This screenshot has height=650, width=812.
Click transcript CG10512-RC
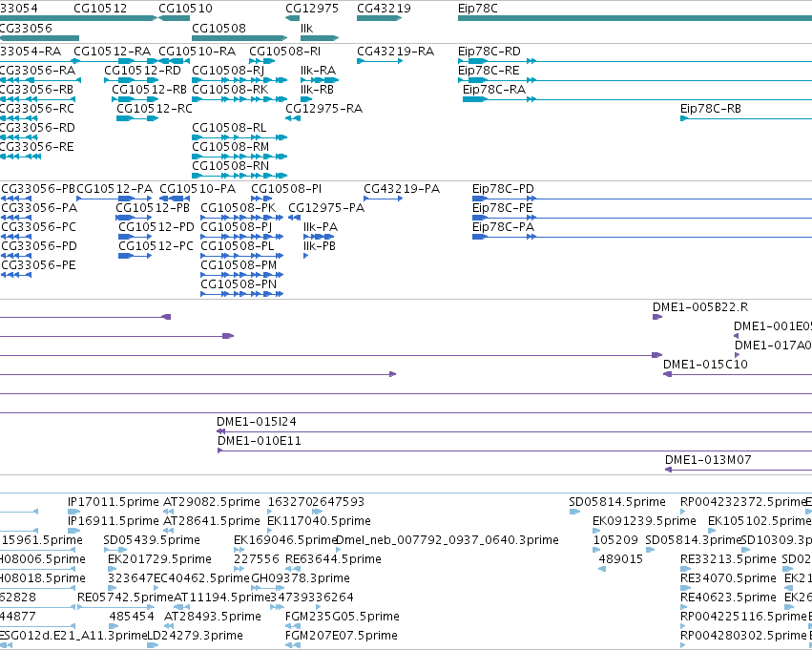(x=155, y=109)
